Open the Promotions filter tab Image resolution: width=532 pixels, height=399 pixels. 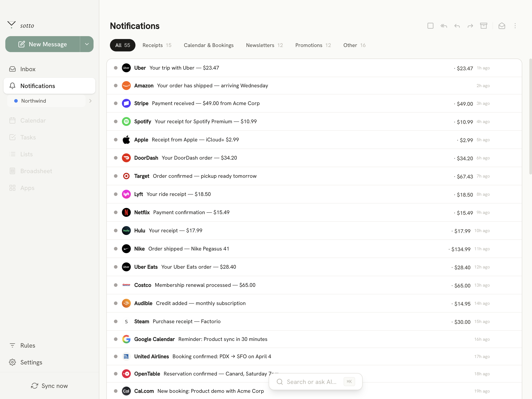tap(313, 45)
